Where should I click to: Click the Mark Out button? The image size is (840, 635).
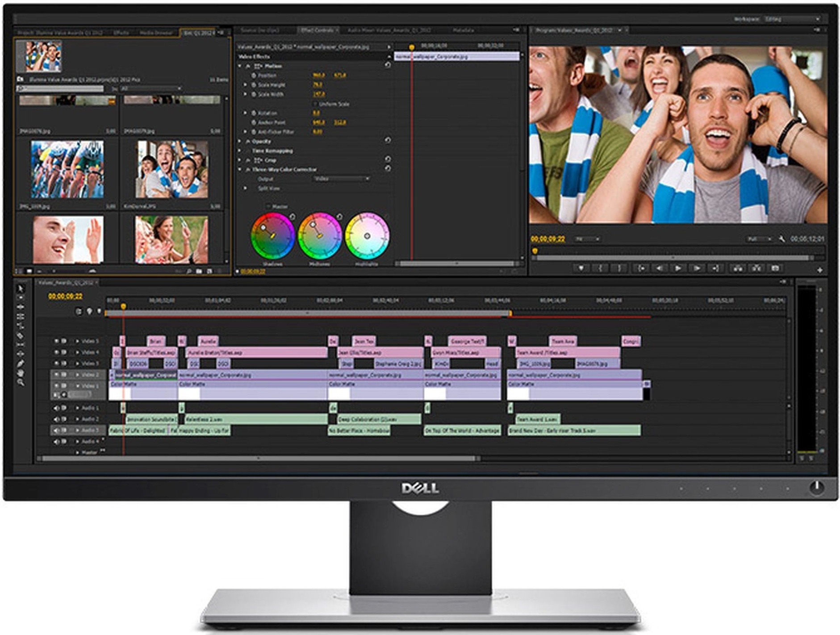tap(620, 268)
